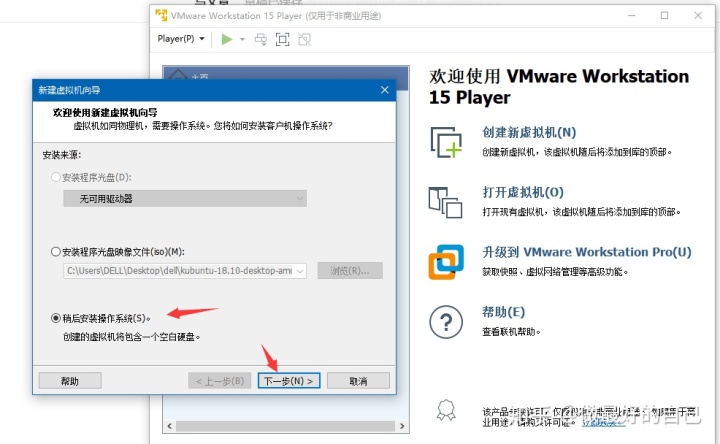
Task: Open 升级到 VMware Workstation Pro(U) link
Action: (587, 252)
